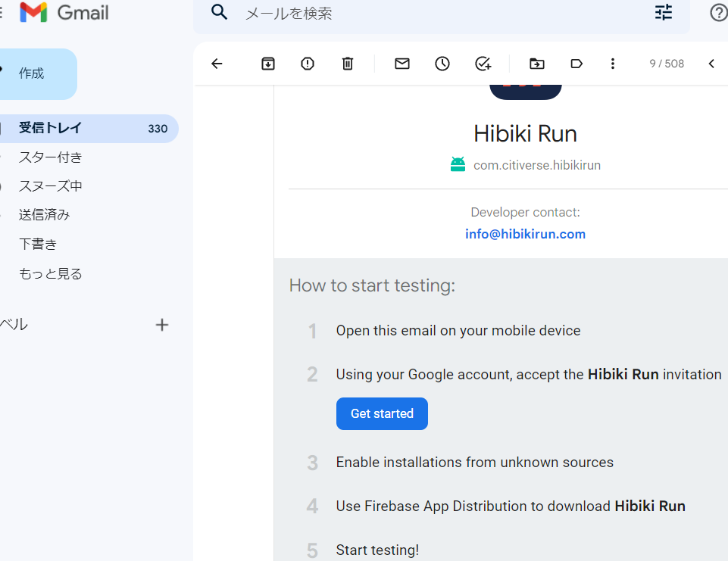Click the Get started button

(x=382, y=413)
